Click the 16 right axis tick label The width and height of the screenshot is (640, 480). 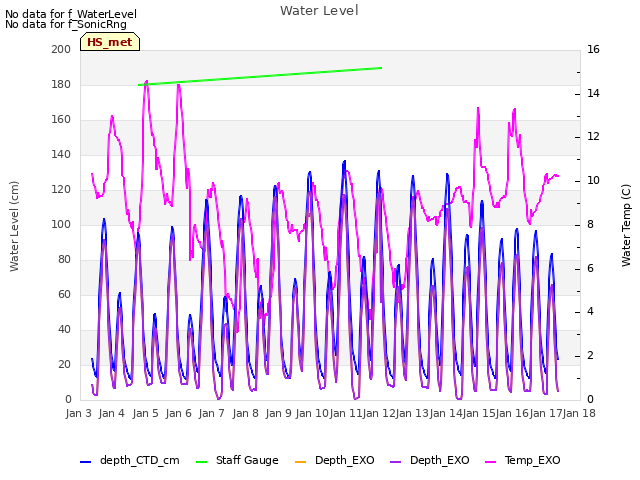click(x=593, y=49)
